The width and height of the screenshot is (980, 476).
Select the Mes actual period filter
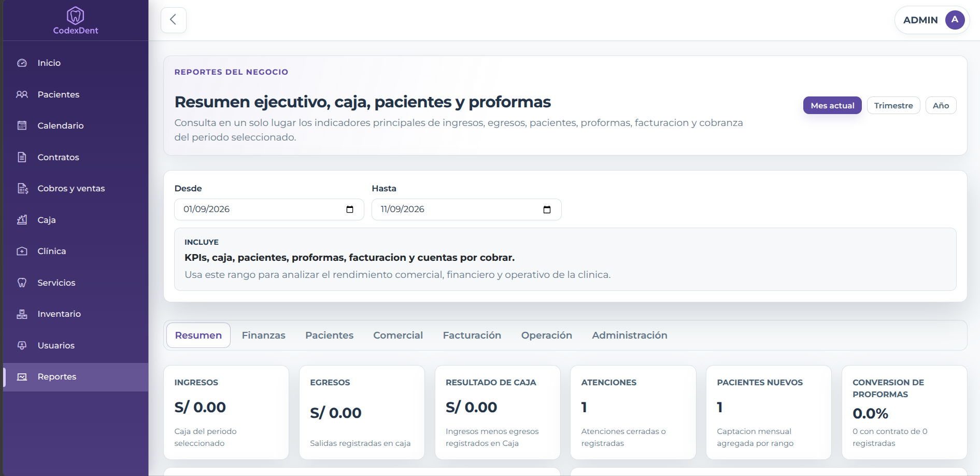[x=832, y=105]
